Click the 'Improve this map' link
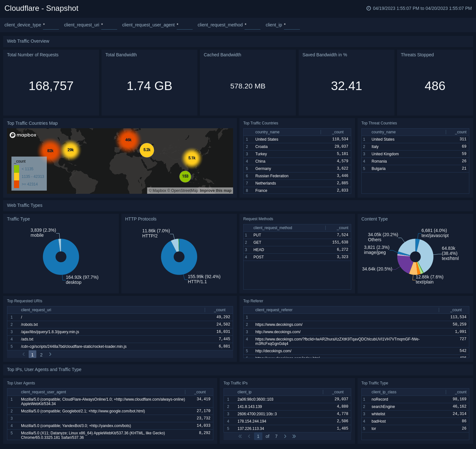This screenshot has width=476, height=449. point(216,191)
